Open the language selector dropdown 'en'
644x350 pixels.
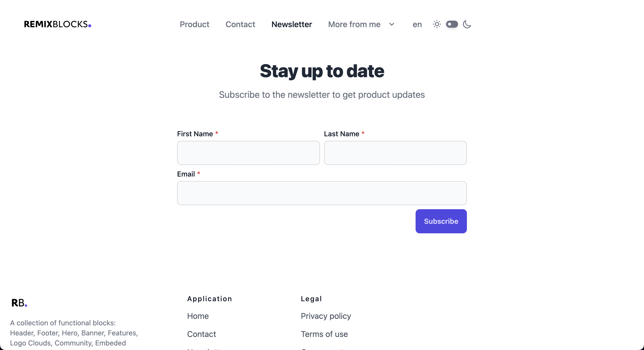click(417, 24)
